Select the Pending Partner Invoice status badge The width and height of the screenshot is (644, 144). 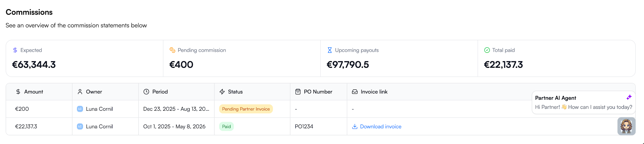(x=246, y=109)
